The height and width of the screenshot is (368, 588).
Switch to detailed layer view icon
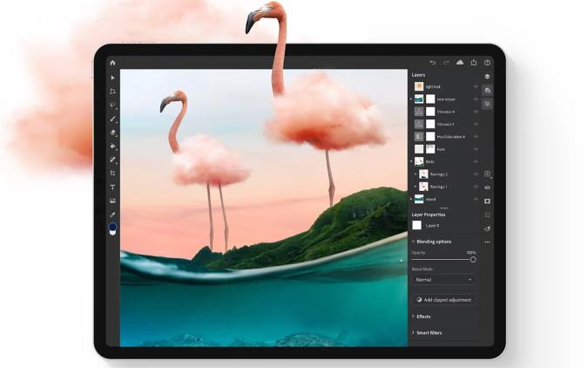tap(487, 90)
